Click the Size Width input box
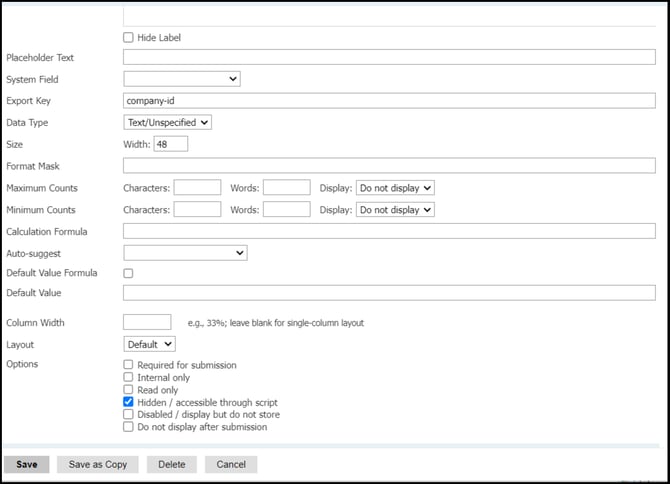Screen dimensions: 670x484 [170, 144]
